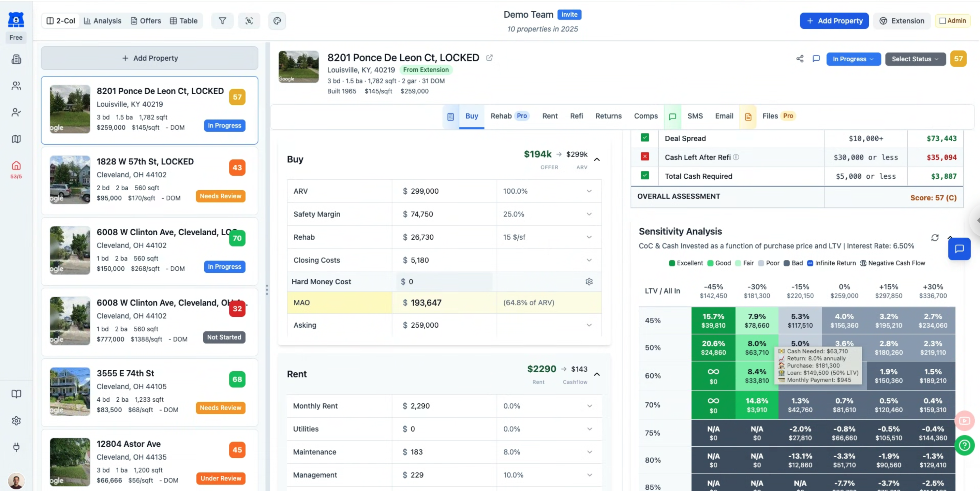The height and width of the screenshot is (491, 980).
Task: Click the share icon beside In Progress
Action: click(800, 59)
